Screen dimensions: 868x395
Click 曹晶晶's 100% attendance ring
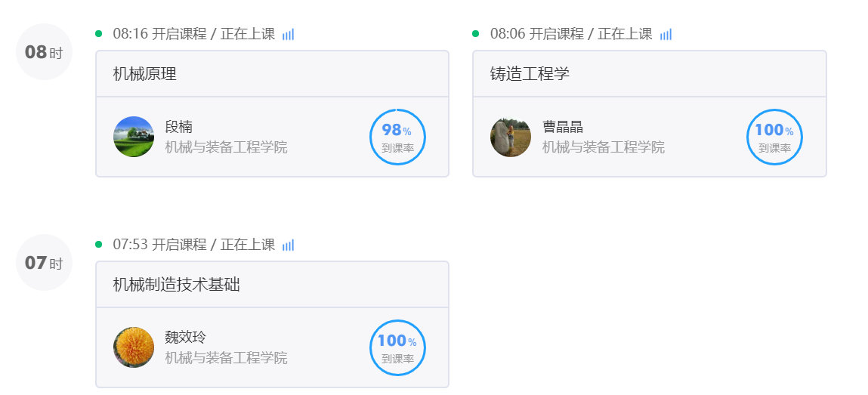coord(774,137)
